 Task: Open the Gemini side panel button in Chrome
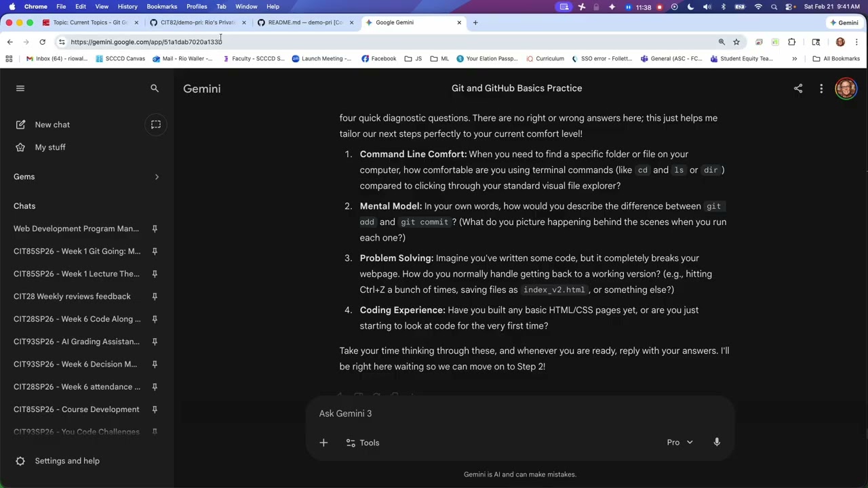point(845,22)
